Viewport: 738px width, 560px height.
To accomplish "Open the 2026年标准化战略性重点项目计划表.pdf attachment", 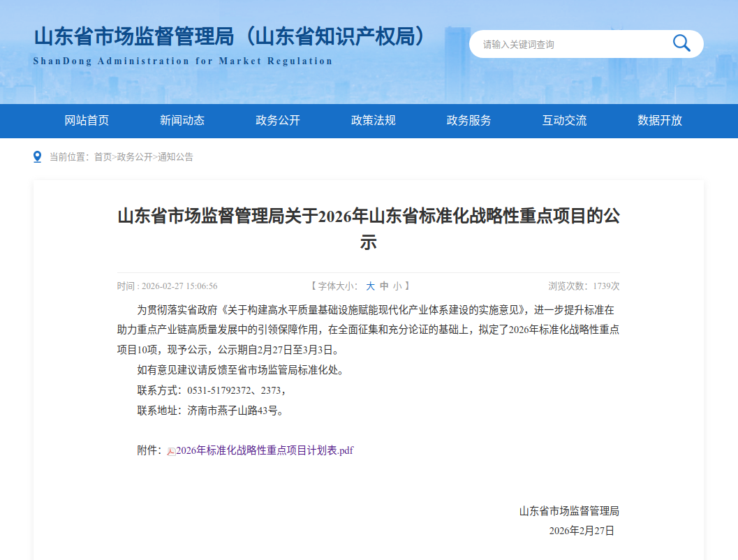I will point(264,450).
